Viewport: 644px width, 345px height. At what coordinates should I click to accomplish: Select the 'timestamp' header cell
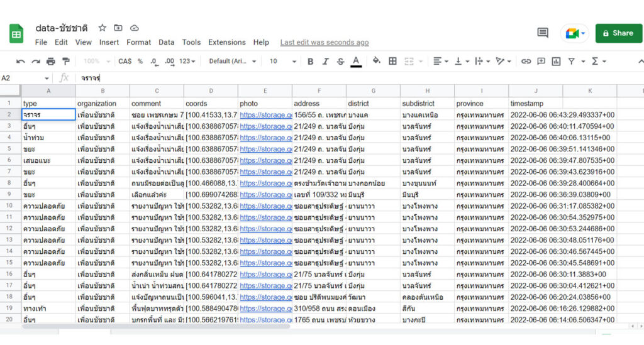tap(536, 104)
